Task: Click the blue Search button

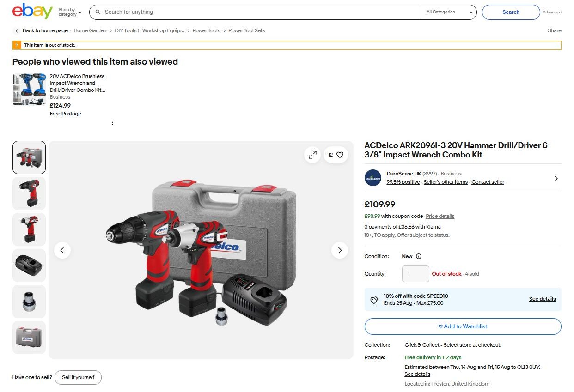Action: pyautogui.click(x=511, y=12)
